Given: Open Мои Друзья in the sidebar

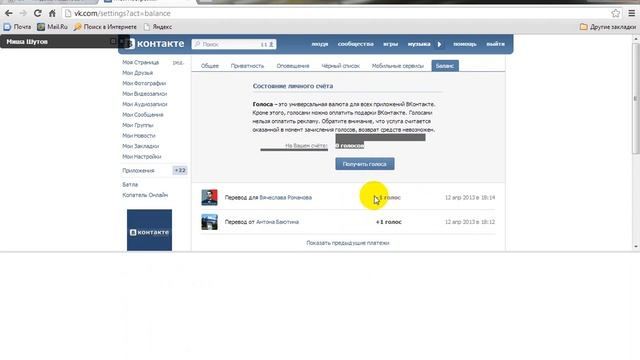Looking at the screenshot, I should 138,73.
